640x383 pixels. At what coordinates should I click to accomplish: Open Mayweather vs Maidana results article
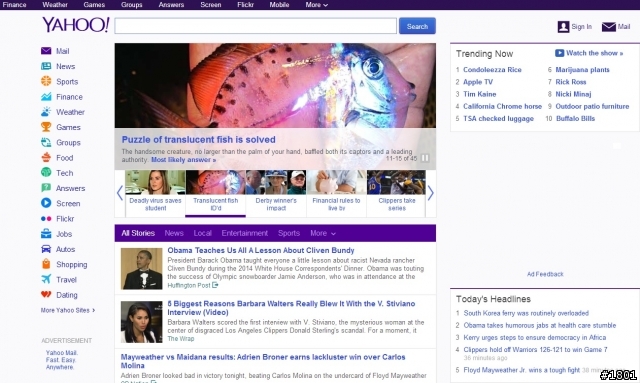tap(263, 361)
